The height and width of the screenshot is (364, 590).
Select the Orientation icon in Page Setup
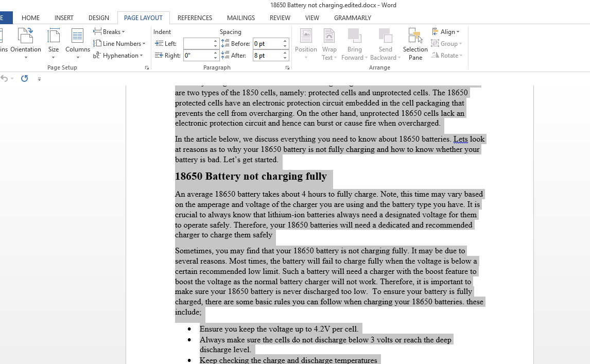[26, 44]
